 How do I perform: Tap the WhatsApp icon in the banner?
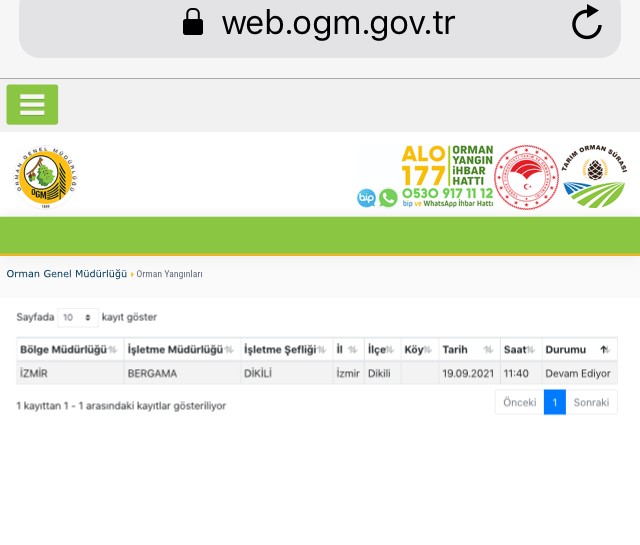click(388, 198)
